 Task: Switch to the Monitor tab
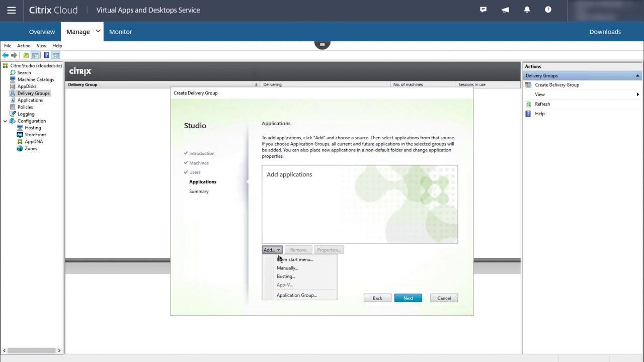point(121,32)
